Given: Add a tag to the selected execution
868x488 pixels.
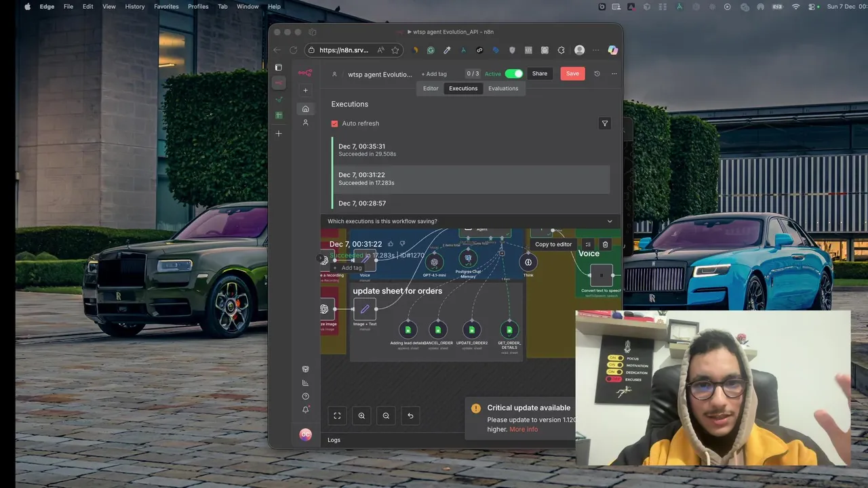Looking at the screenshot, I should [349, 268].
